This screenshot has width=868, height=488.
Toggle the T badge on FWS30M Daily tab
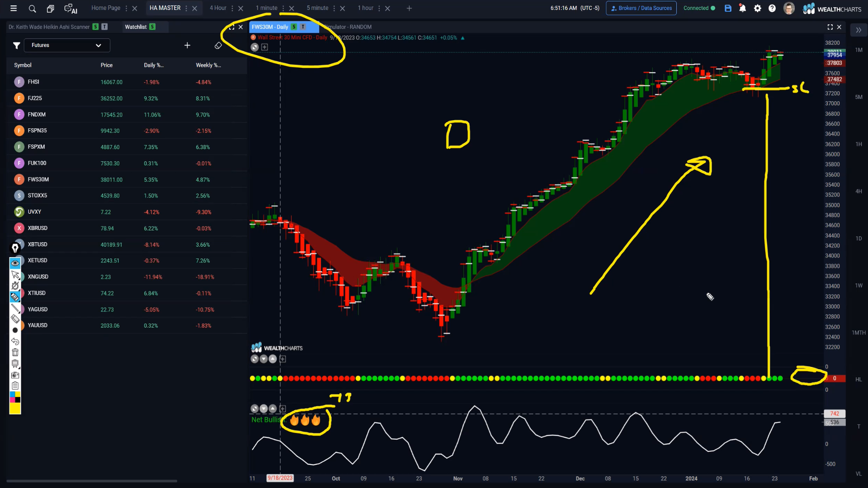[303, 27]
